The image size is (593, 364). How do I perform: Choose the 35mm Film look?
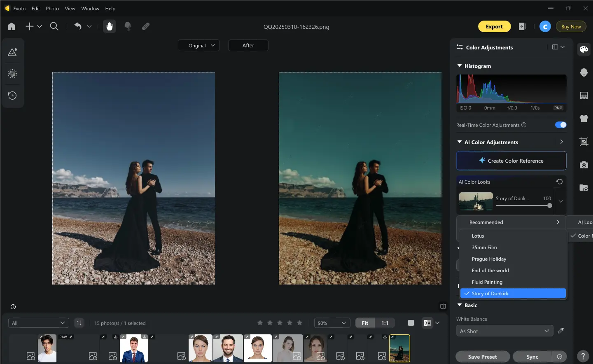[x=513, y=247]
